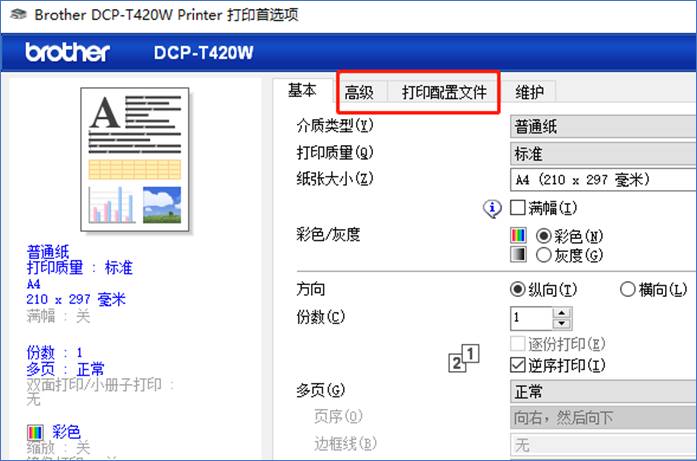Open the disabled 页序 dropdown
697x461 pixels.
click(603, 418)
